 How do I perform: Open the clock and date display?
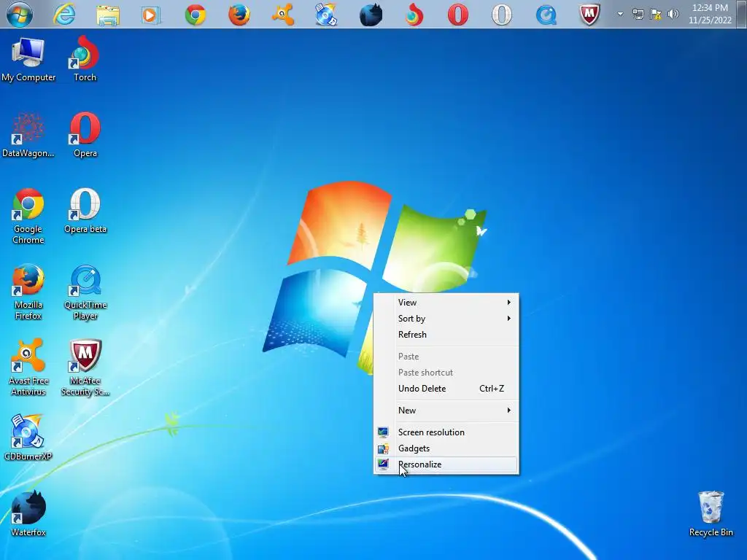coord(710,15)
